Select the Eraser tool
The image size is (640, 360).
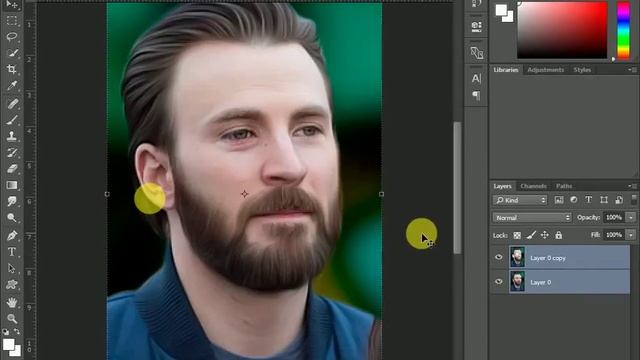click(12, 169)
